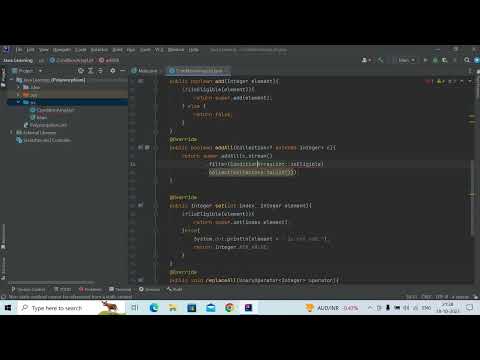480x360 pixels.
Task: Open Project panel settings gear
Action: (x=113, y=71)
